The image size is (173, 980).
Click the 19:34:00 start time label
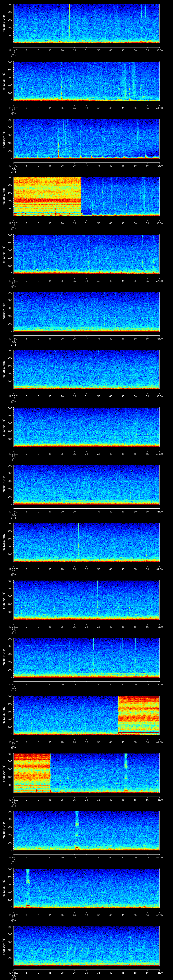point(13,339)
